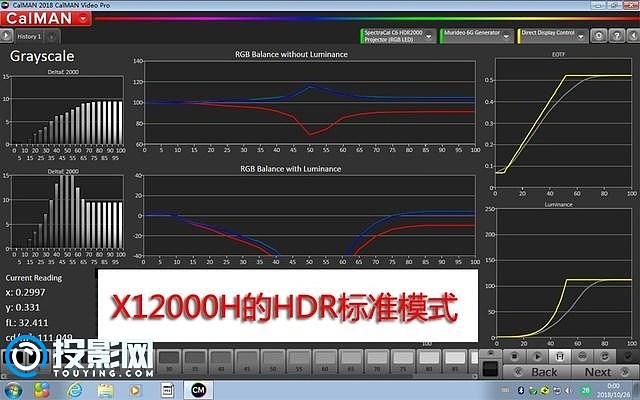Click the Grayscale page title
640x400 pixels.
tap(42, 56)
